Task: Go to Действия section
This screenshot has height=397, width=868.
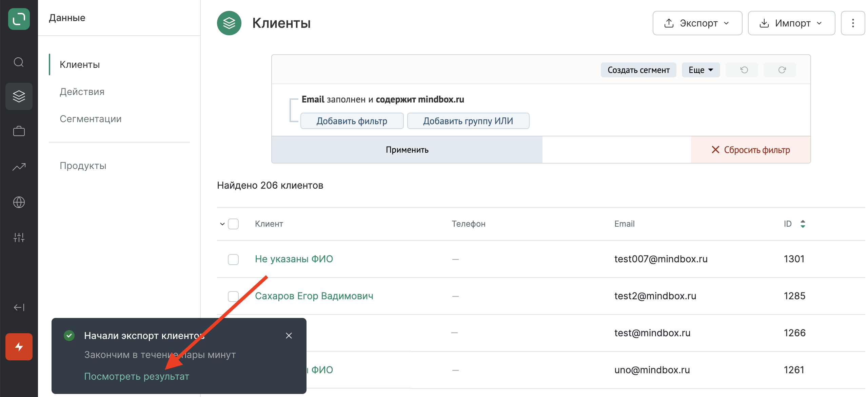Action: pyautogui.click(x=82, y=92)
